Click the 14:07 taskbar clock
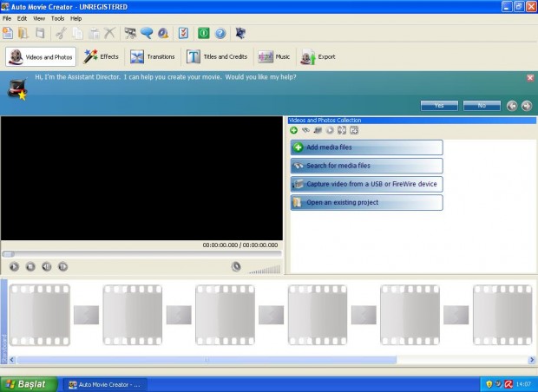Image resolution: width=538 pixels, height=392 pixels. [523, 384]
